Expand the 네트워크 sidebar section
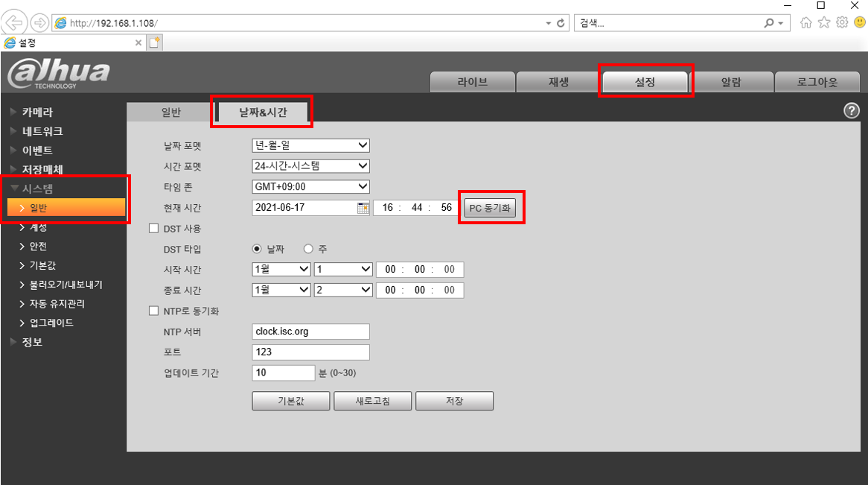The height and width of the screenshot is (485, 868). [42, 131]
